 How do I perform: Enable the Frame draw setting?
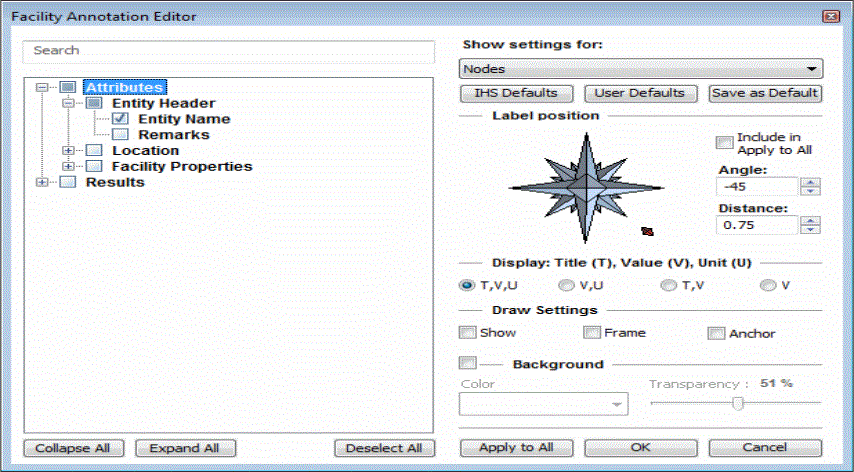(591, 333)
